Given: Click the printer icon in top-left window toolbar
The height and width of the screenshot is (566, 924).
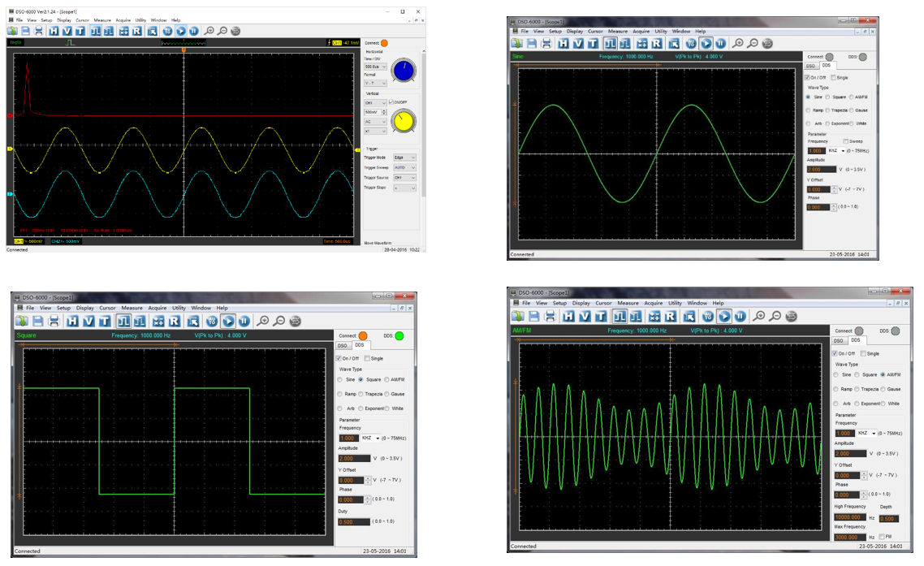Looking at the screenshot, I should (x=37, y=31).
